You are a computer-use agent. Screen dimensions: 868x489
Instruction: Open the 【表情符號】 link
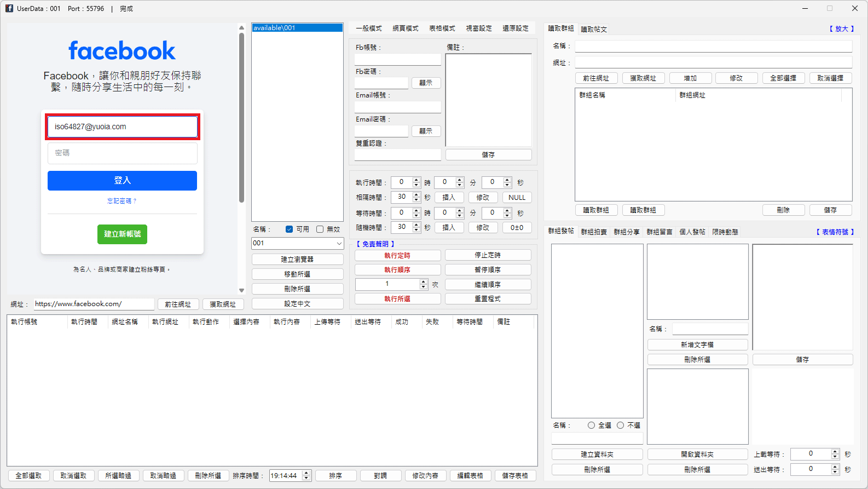(835, 232)
